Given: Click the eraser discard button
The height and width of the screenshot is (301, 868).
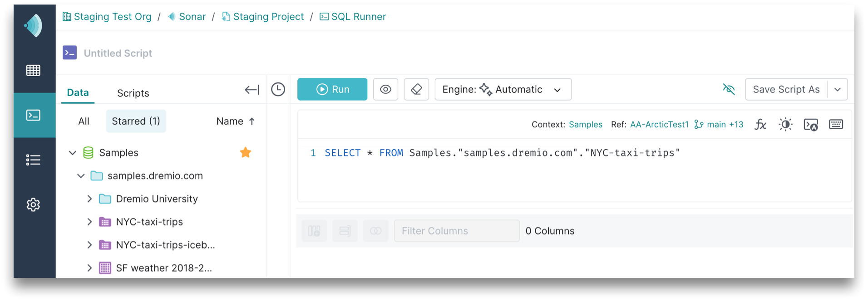Looking at the screenshot, I should 416,89.
